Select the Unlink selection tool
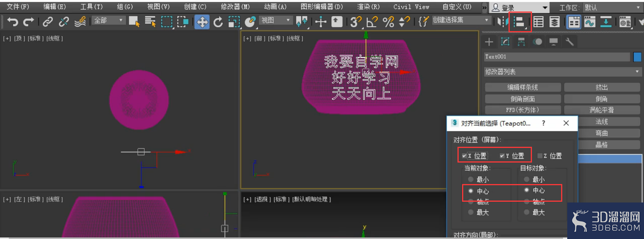Image resolution: width=644 pixels, height=239 pixels. pos(64,22)
